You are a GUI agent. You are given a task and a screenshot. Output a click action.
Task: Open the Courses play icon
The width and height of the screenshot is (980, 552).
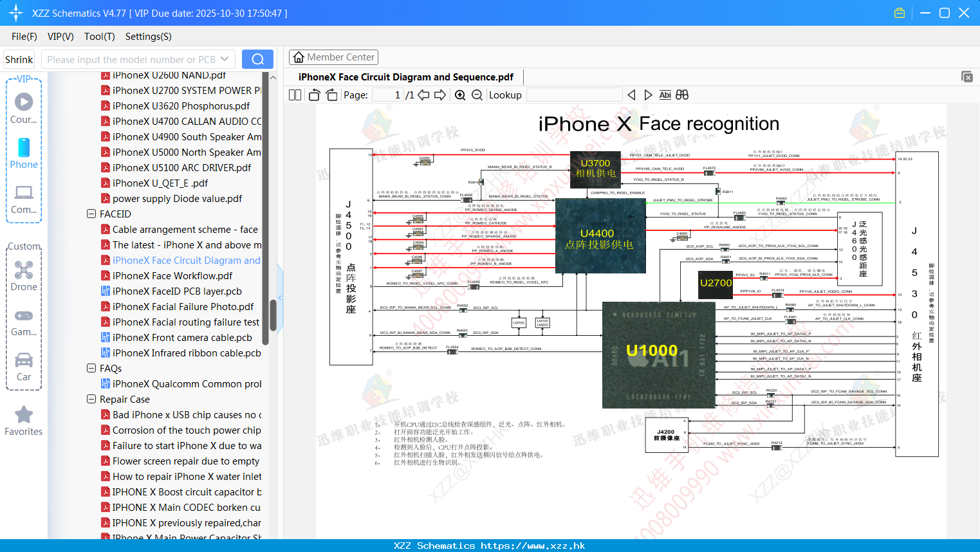point(24,102)
